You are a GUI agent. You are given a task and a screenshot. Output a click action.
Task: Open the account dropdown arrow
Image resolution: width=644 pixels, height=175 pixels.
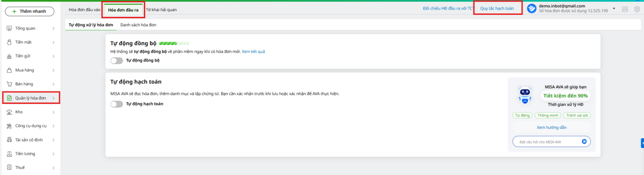(614, 8)
